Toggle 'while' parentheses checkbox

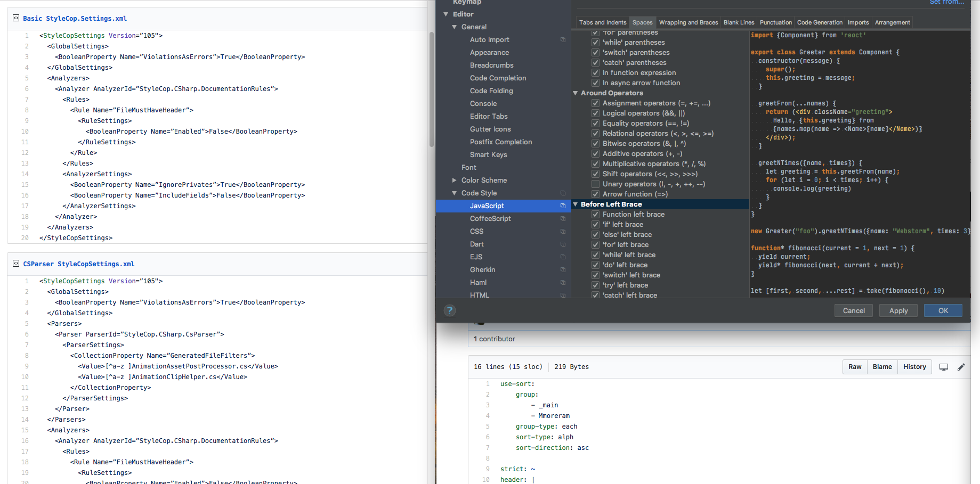click(x=596, y=43)
